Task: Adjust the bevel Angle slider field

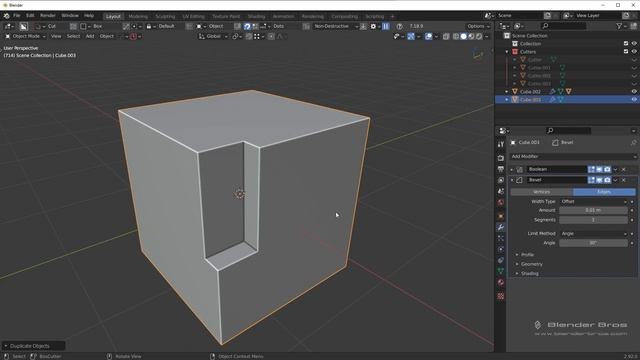Action: click(x=593, y=243)
